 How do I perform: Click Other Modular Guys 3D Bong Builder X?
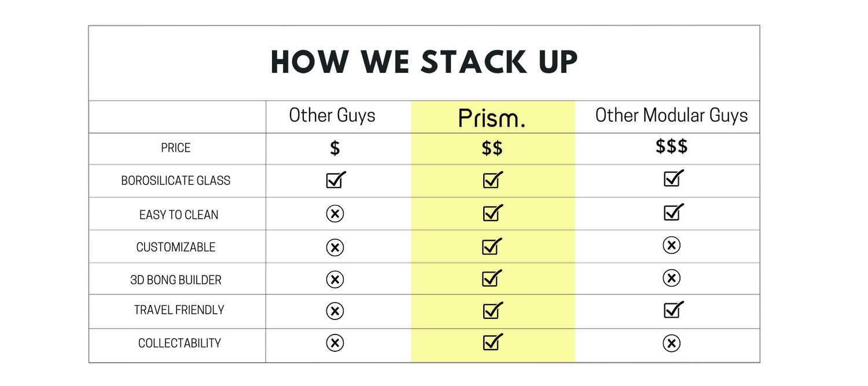coord(671,278)
